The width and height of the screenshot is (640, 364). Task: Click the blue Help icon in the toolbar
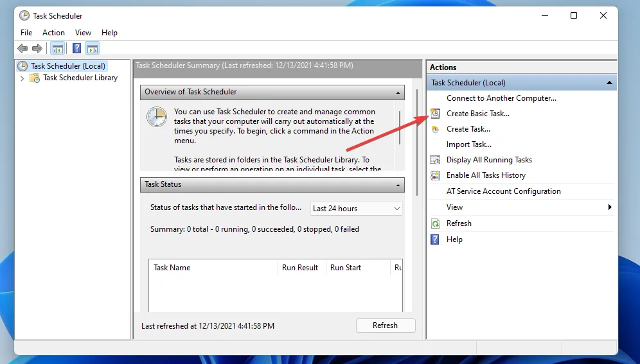coord(76,49)
